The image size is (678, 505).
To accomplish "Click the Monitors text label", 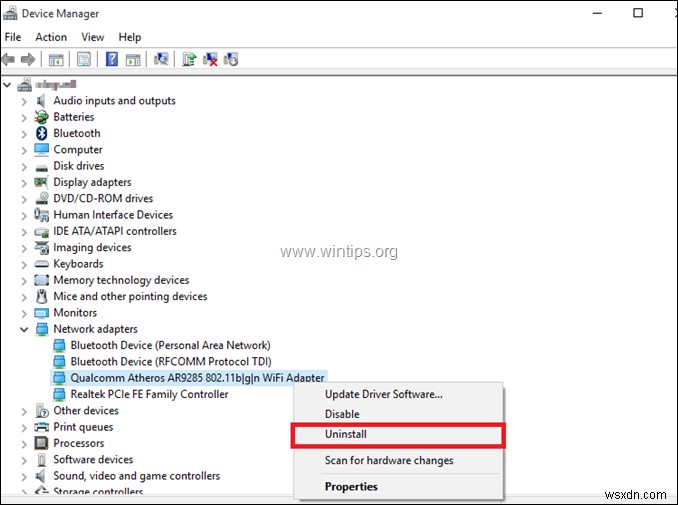I will [75, 313].
